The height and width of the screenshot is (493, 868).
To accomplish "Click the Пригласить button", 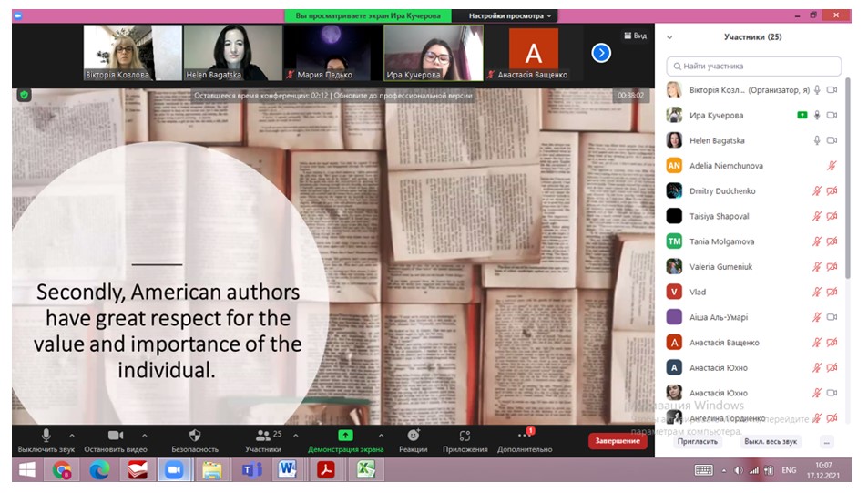I will coord(697,441).
